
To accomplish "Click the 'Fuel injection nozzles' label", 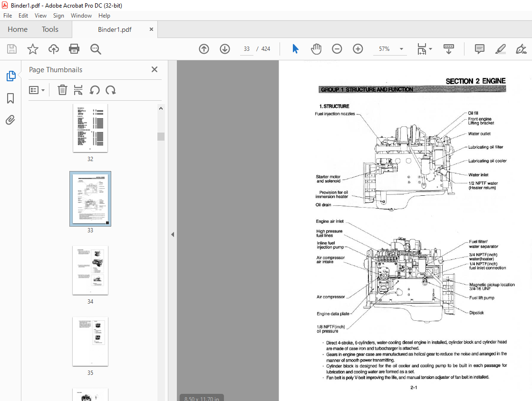I will 335,114.
